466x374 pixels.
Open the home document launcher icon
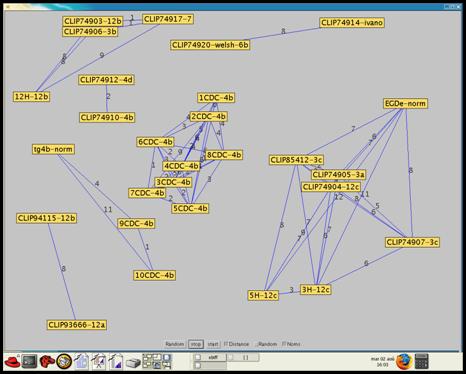(x=82, y=362)
